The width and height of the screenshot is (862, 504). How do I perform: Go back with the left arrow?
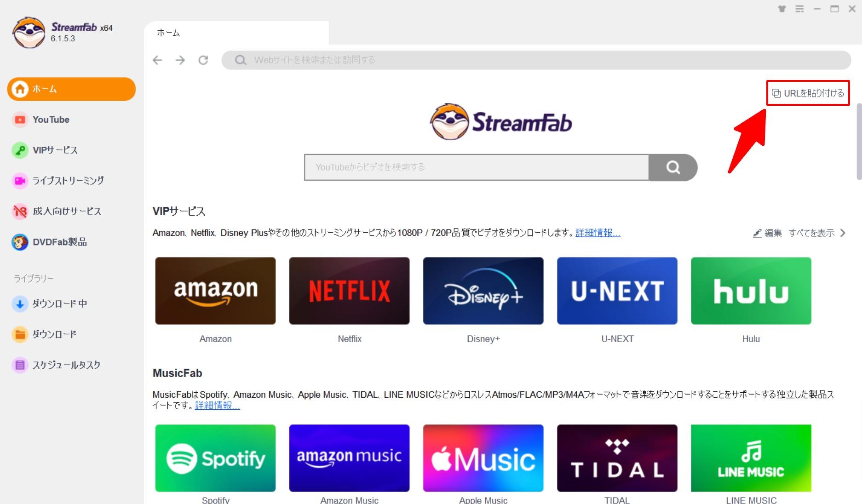click(x=157, y=60)
